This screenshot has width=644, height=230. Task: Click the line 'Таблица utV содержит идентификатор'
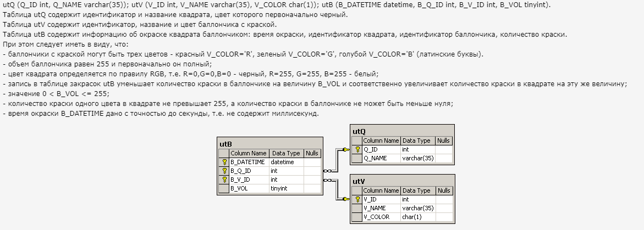pos(140,25)
